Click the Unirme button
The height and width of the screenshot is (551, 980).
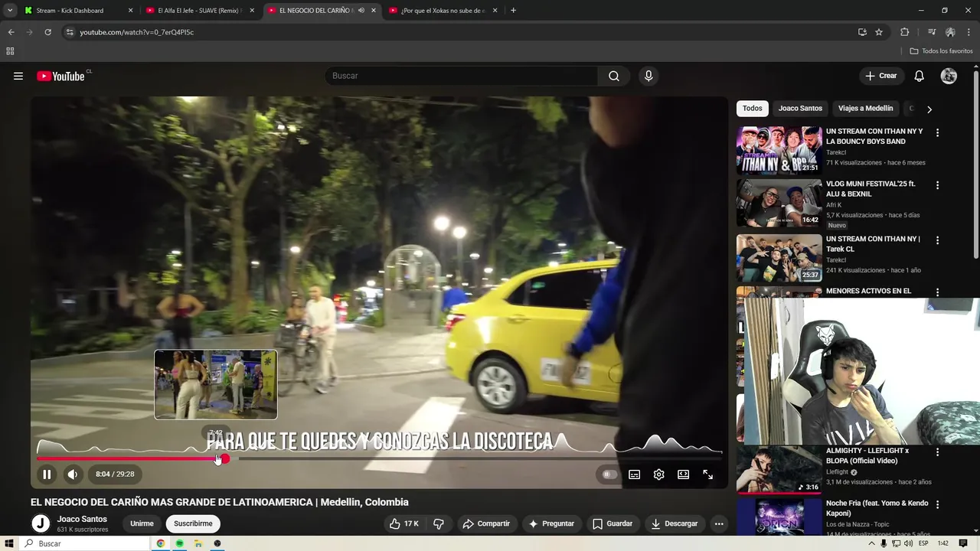[142, 523]
